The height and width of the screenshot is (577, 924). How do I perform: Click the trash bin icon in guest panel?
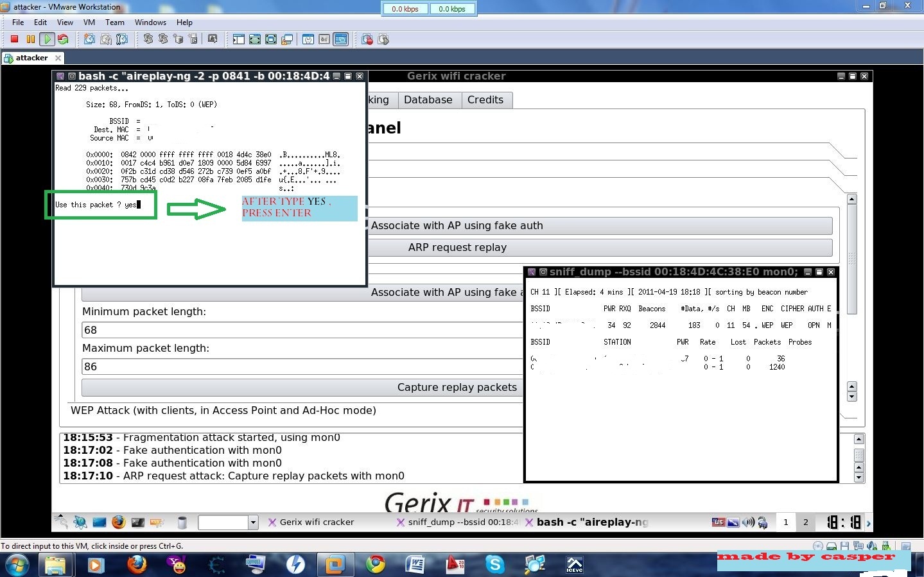[182, 522]
